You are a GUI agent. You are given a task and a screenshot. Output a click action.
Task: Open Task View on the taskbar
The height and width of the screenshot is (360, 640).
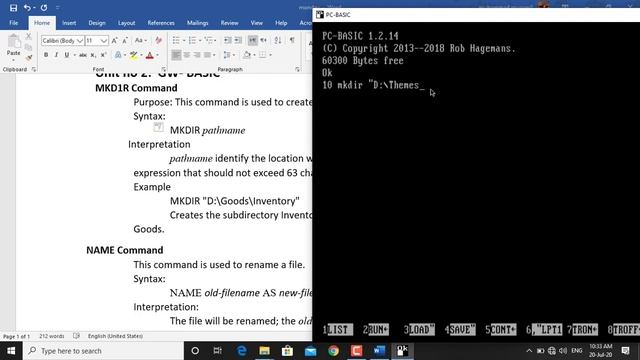point(218,351)
